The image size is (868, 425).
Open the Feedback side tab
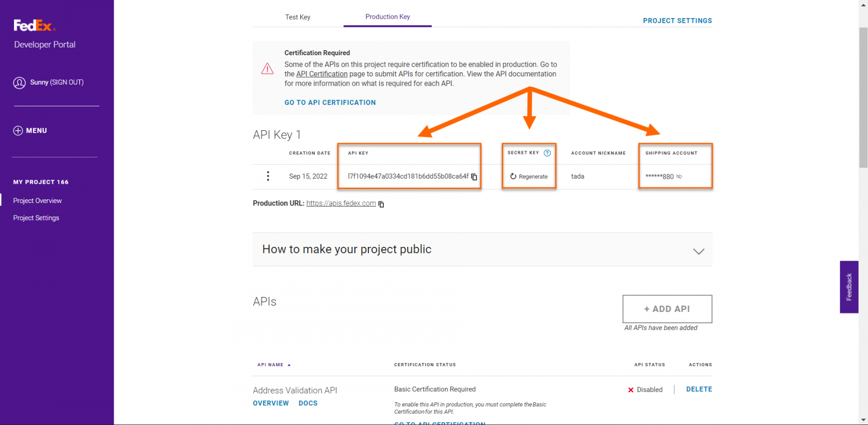pos(849,287)
